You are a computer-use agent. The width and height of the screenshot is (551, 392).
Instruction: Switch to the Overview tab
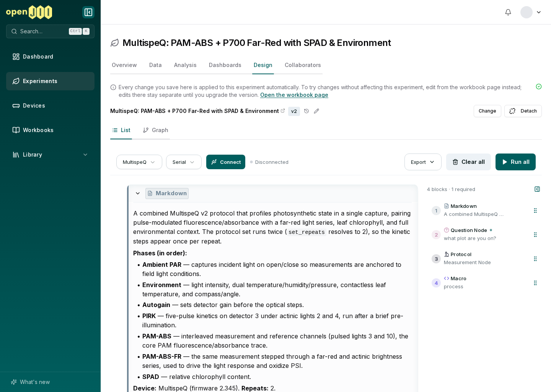[124, 65]
